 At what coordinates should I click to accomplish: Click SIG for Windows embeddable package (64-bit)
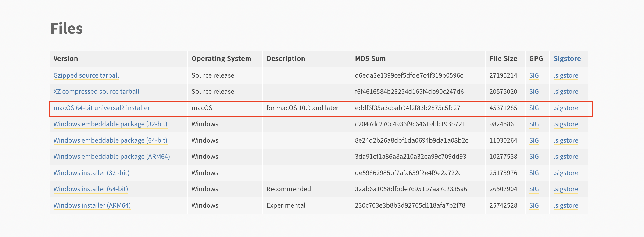(x=534, y=140)
